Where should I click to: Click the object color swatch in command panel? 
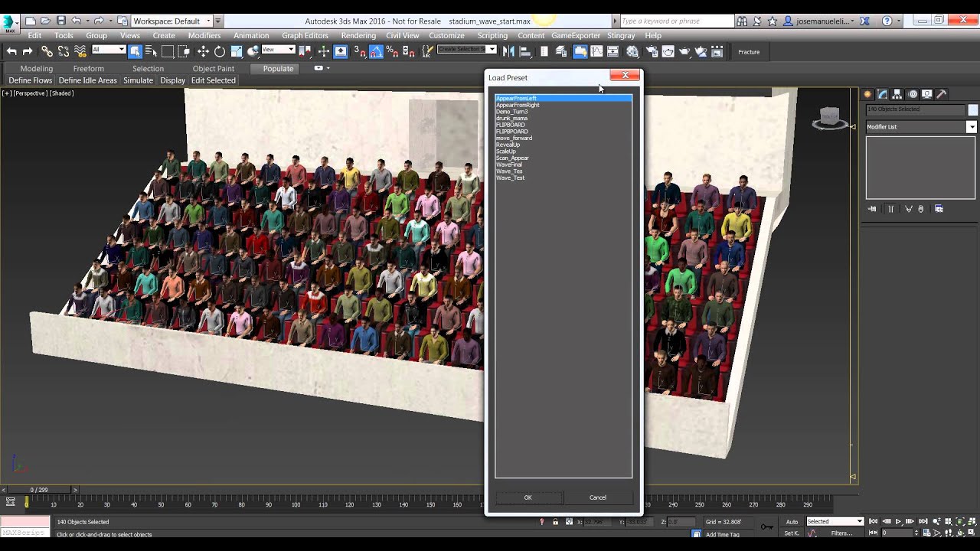(973, 110)
